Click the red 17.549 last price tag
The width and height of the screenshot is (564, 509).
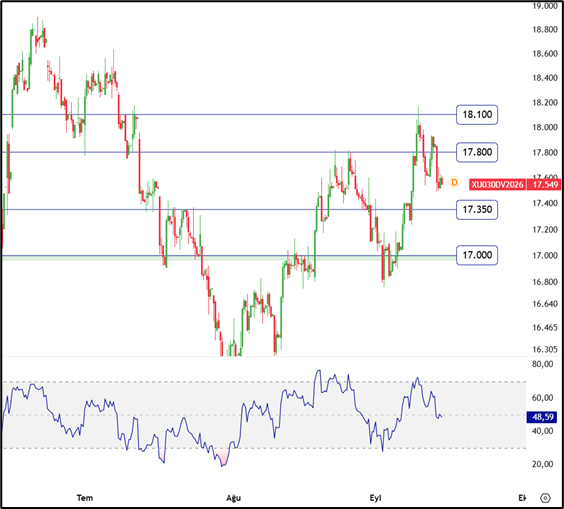click(x=545, y=185)
